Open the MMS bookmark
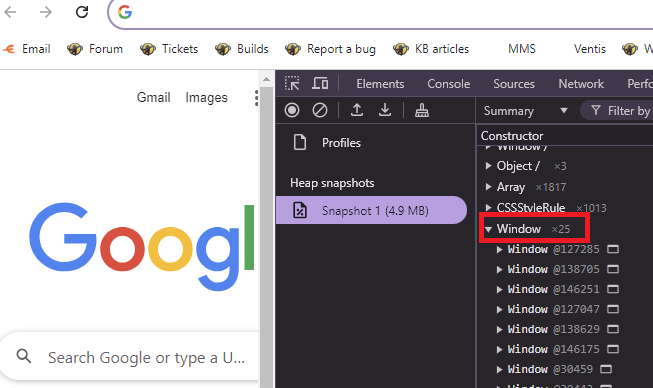This screenshot has width=653, height=388. pyautogui.click(x=521, y=49)
